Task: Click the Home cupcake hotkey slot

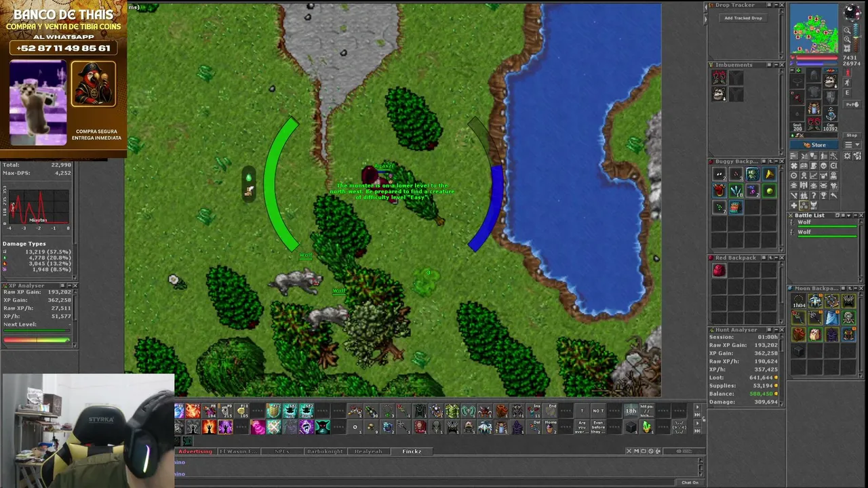Action: pos(550,427)
